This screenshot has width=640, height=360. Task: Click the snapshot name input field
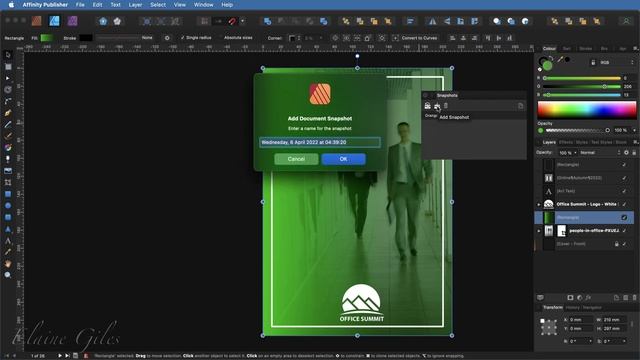pos(320,142)
